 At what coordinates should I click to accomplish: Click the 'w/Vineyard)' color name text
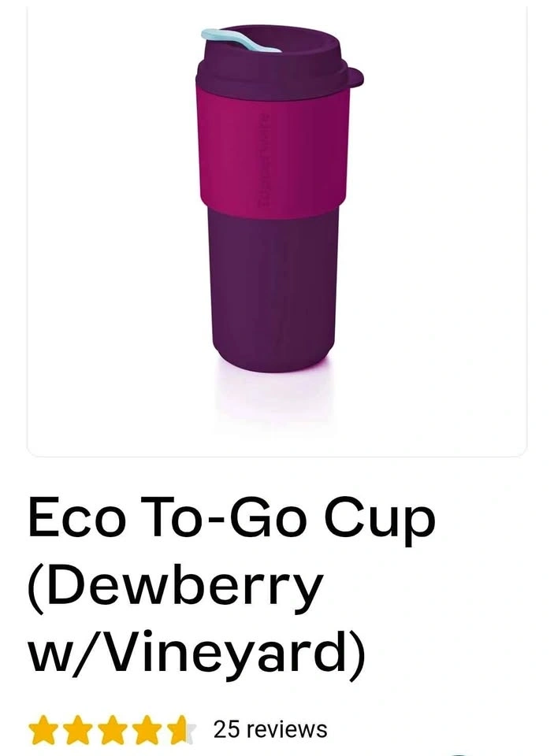pyautogui.click(x=197, y=654)
